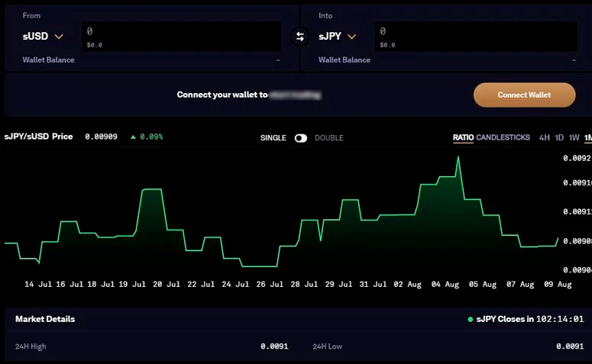592x364 pixels.
Task: Set chart timeframe to 4H
Action: [544, 137]
